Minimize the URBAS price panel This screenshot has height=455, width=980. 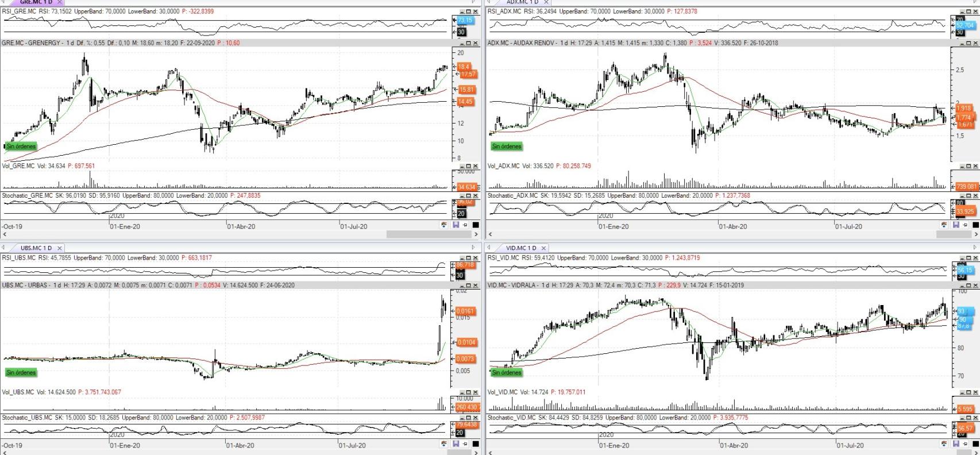tap(461, 286)
